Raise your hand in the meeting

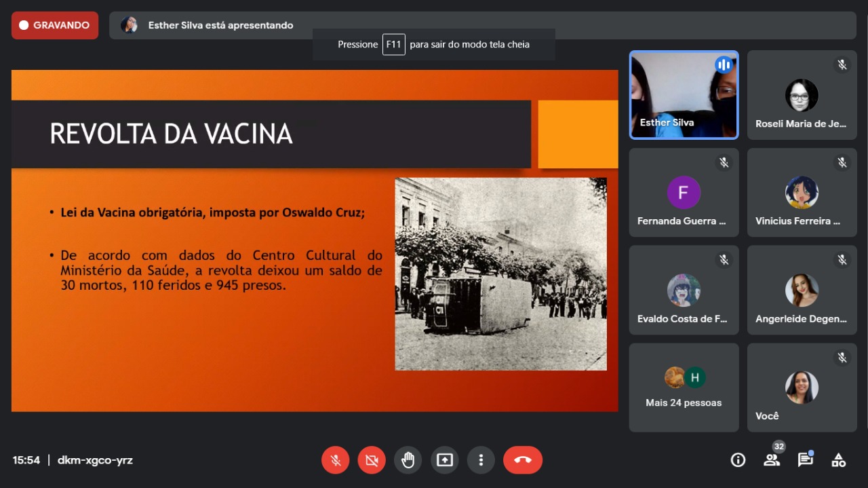pos(408,460)
